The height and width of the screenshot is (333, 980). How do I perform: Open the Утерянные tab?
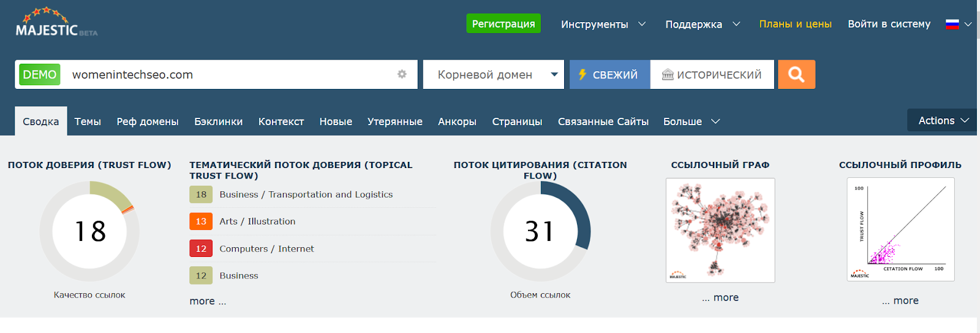395,121
